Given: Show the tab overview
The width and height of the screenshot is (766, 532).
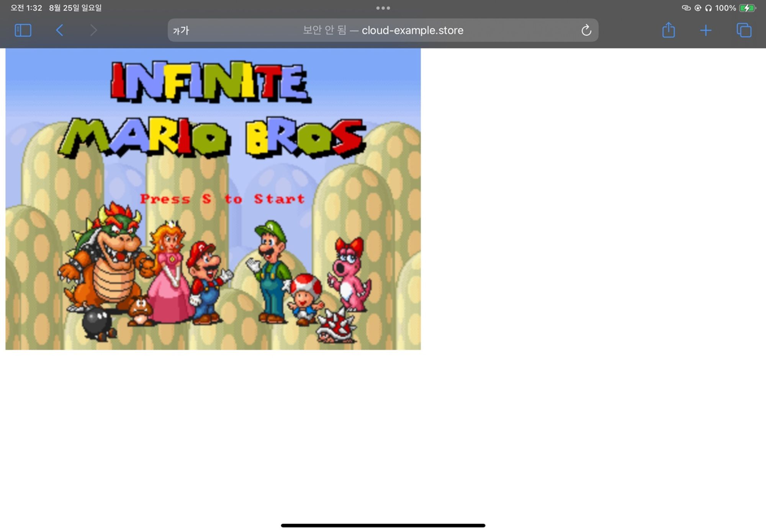Looking at the screenshot, I should (744, 30).
